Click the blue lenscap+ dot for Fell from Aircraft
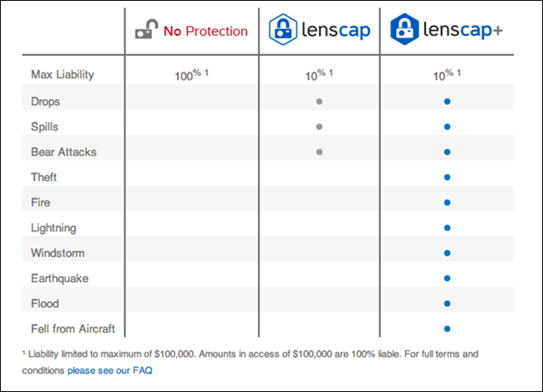543x392 pixels. (x=447, y=328)
